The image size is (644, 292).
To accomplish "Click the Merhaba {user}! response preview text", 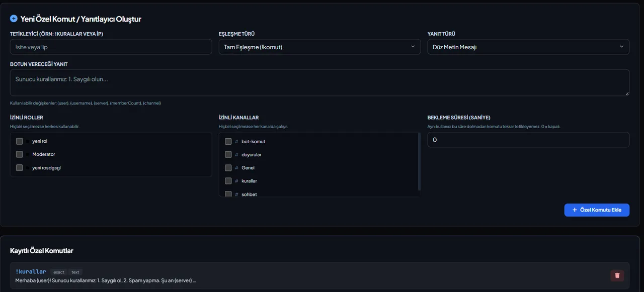I will tap(106, 280).
